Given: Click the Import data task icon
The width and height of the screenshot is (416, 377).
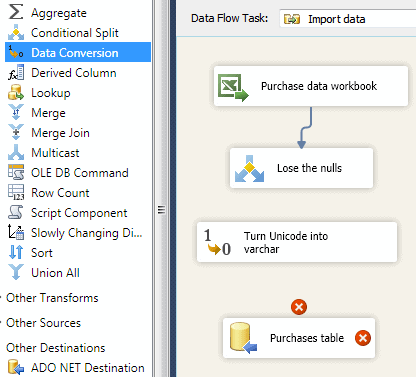Looking at the screenshot, I should pyautogui.click(x=292, y=19).
